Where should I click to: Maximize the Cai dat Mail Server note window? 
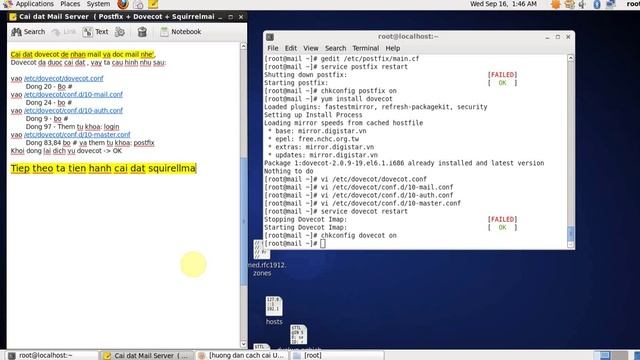(x=231, y=17)
